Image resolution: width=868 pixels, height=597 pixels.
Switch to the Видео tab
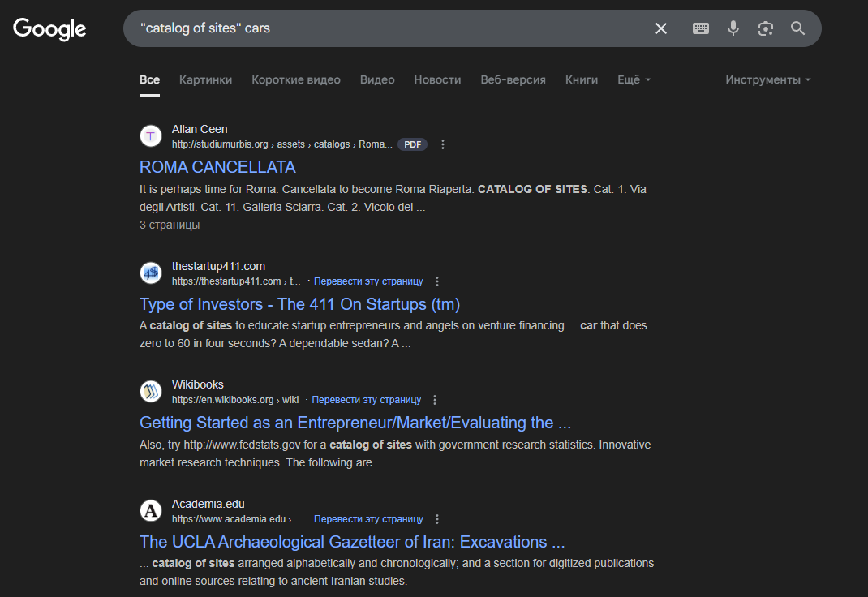377,79
